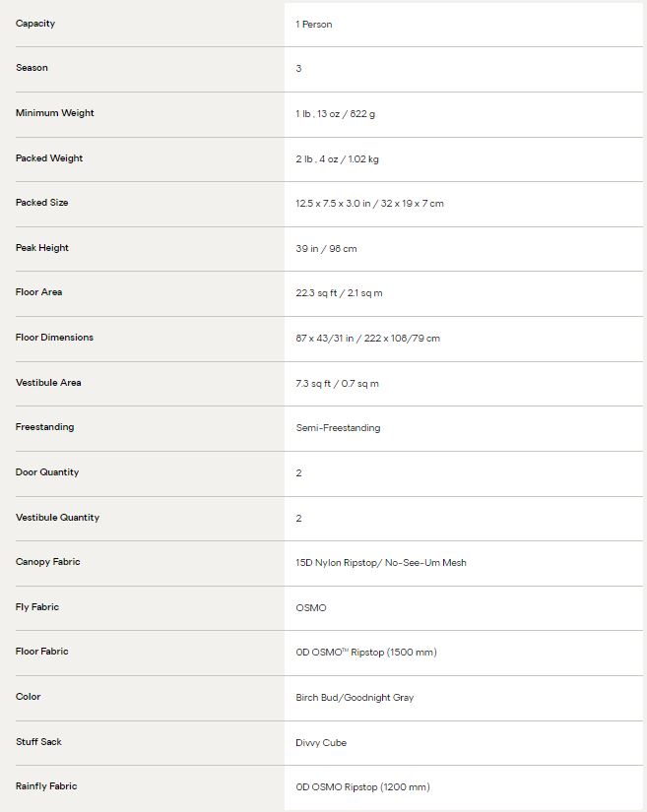
Task: Select the Packed Size dimensions text
Action: pos(370,204)
